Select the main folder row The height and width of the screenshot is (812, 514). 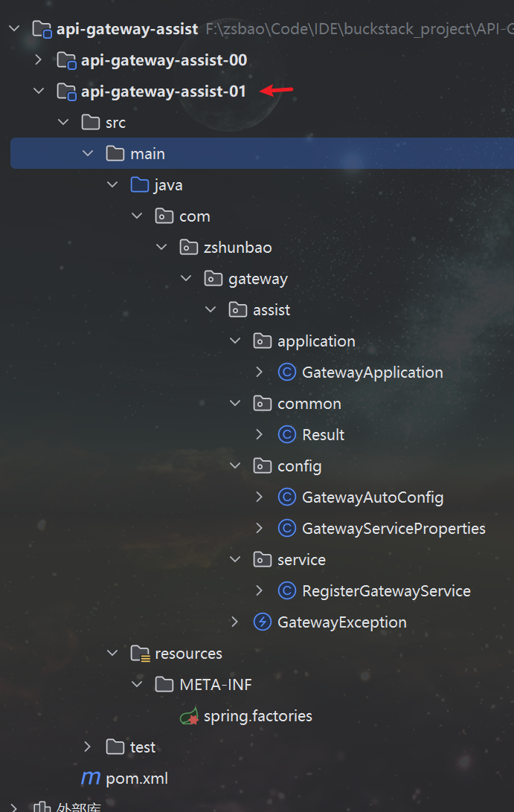tap(147, 154)
